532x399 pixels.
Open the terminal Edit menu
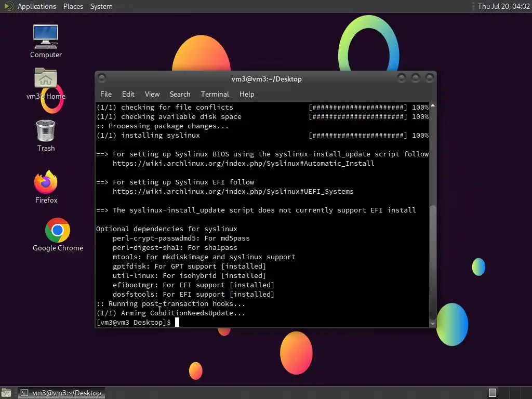tap(128, 95)
